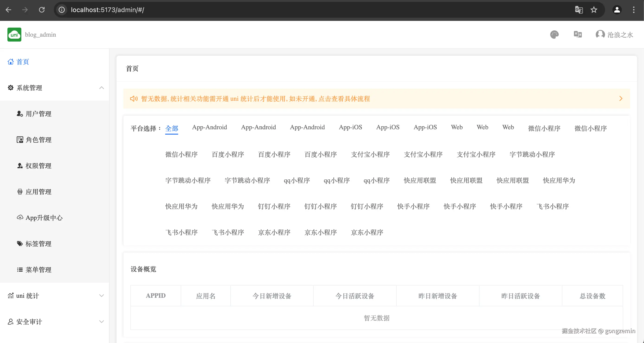Click the language switch icon in header
644x343 pixels.
pyautogui.click(x=577, y=35)
